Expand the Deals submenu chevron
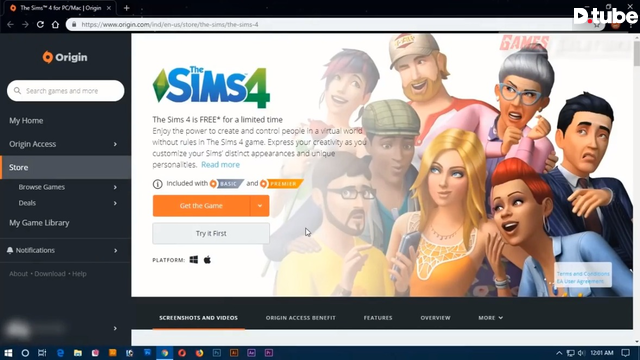Viewport: 640px width, 360px height. point(115,203)
